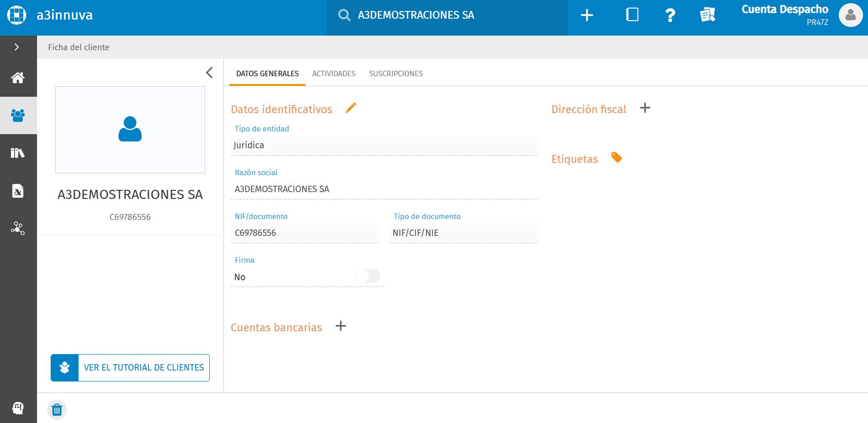Click the Cuenta Despacho account name
Viewport: 868px width, 423px height.
[784, 10]
